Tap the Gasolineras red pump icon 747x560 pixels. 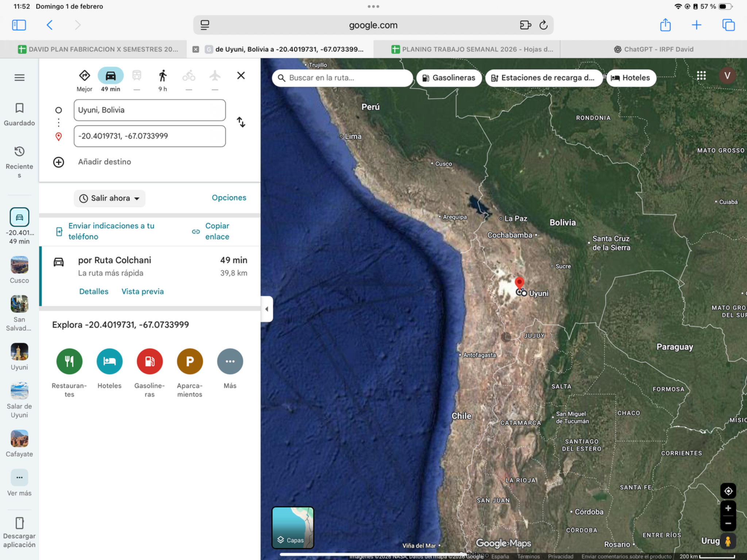click(150, 361)
